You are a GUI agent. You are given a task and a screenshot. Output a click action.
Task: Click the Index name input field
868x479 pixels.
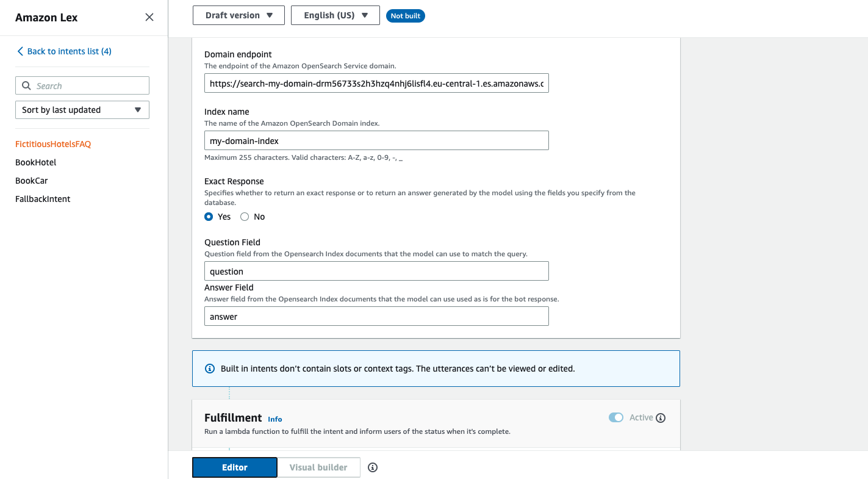(x=376, y=140)
